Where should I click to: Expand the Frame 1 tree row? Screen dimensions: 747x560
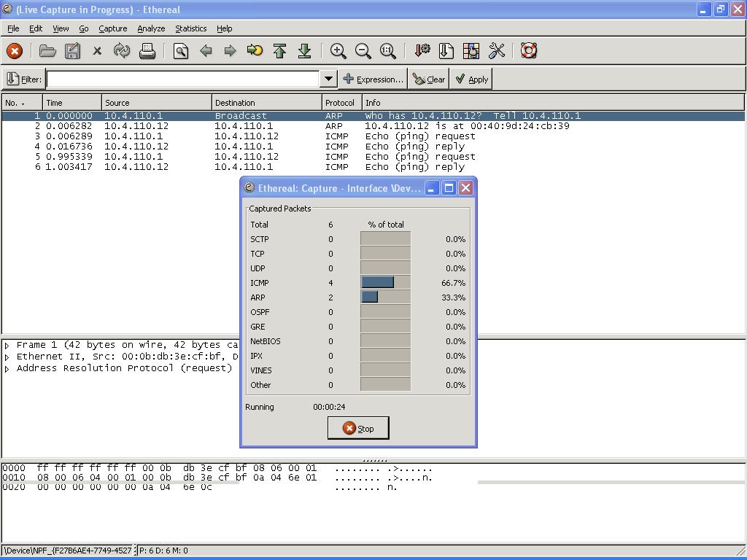coord(7,346)
